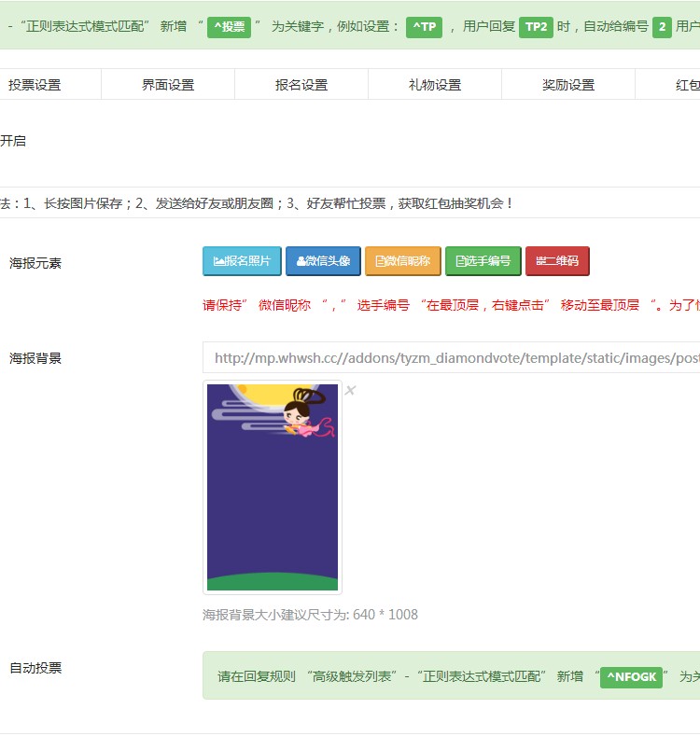Click the TP2 green tag
Image resolution: width=700 pixels, height=736 pixels.
click(536, 27)
